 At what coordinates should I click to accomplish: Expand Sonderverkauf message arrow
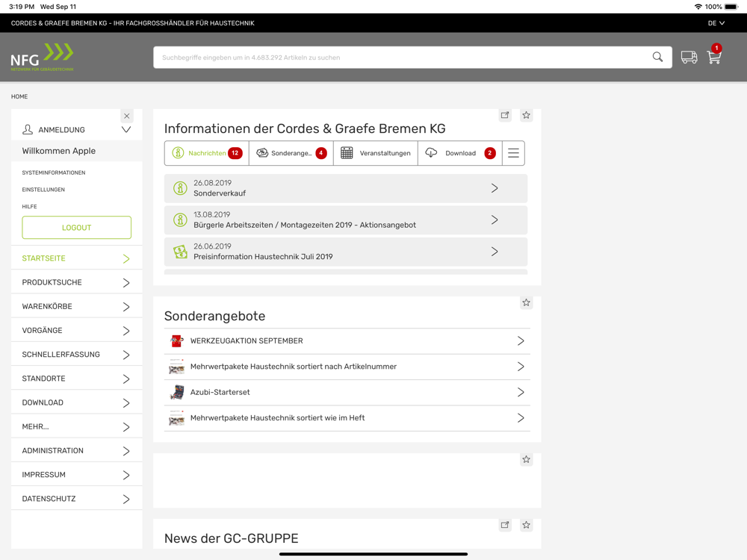coord(495,188)
